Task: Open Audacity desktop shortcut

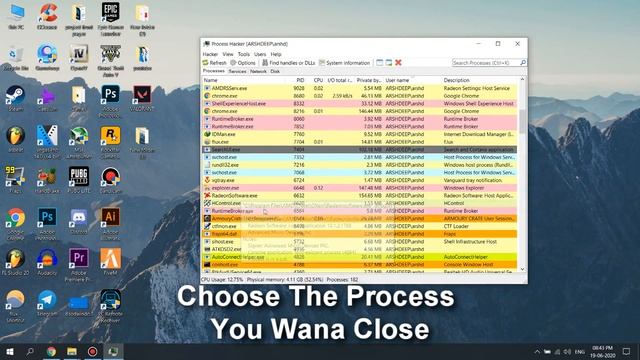Action: [x=47, y=262]
